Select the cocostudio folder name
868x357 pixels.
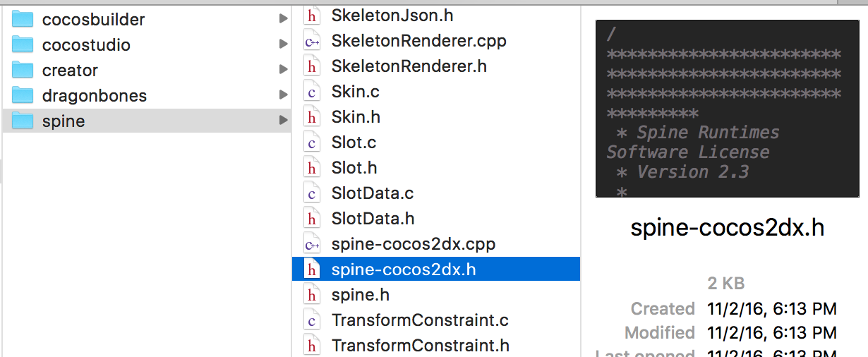86,45
